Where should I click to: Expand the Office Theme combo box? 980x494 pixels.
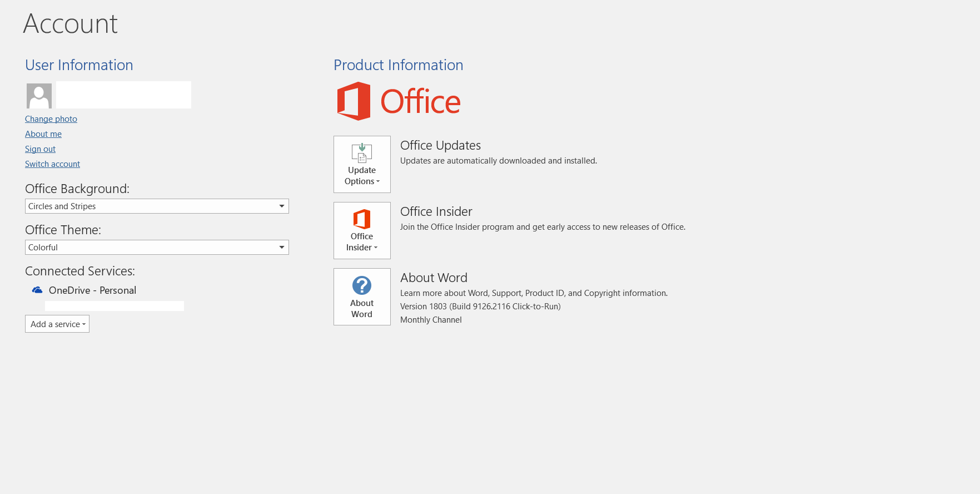click(157, 248)
